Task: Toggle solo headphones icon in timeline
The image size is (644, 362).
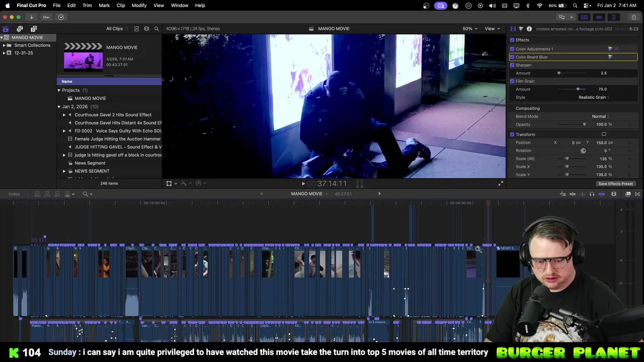Action: click(x=592, y=194)
